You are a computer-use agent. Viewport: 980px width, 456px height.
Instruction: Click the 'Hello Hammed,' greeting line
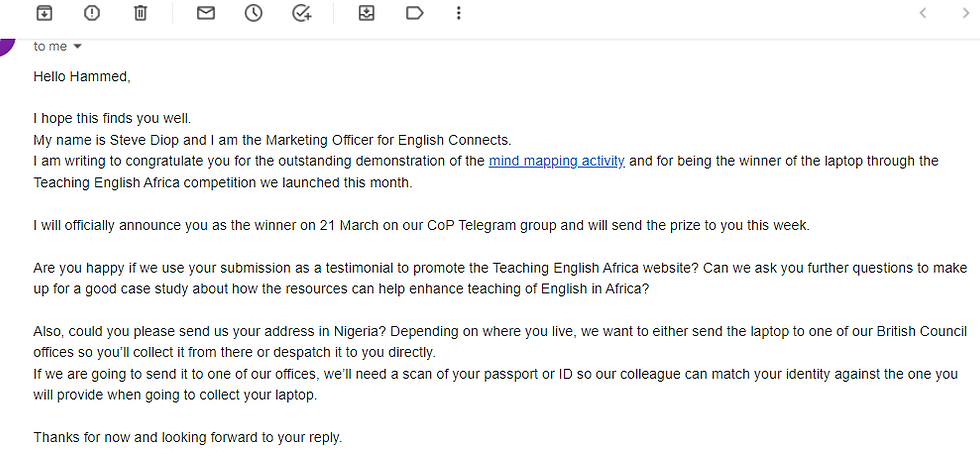[82, 76]
